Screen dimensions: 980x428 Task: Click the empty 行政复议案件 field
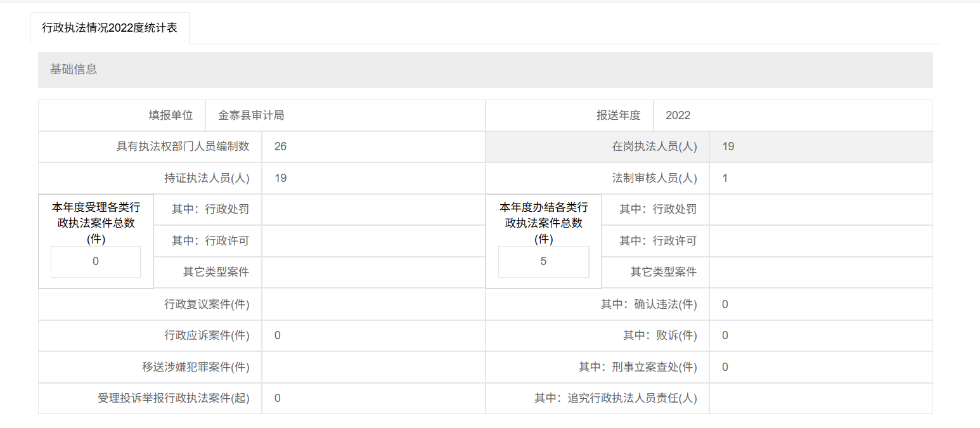point(373,304)
